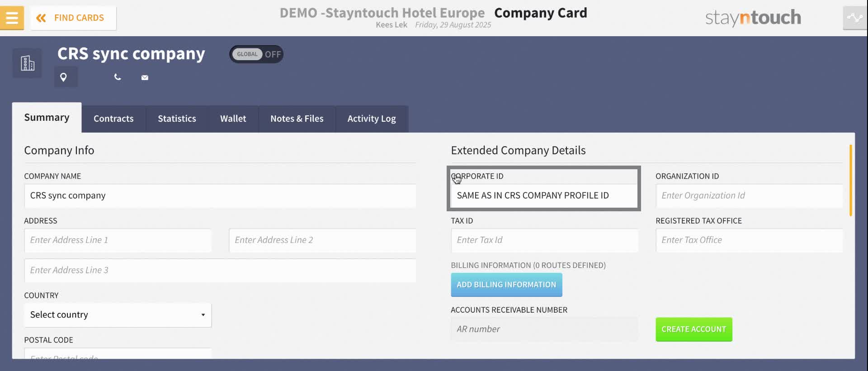
Task: Click the Registered Tax Office field
Action: click(749, 240)
